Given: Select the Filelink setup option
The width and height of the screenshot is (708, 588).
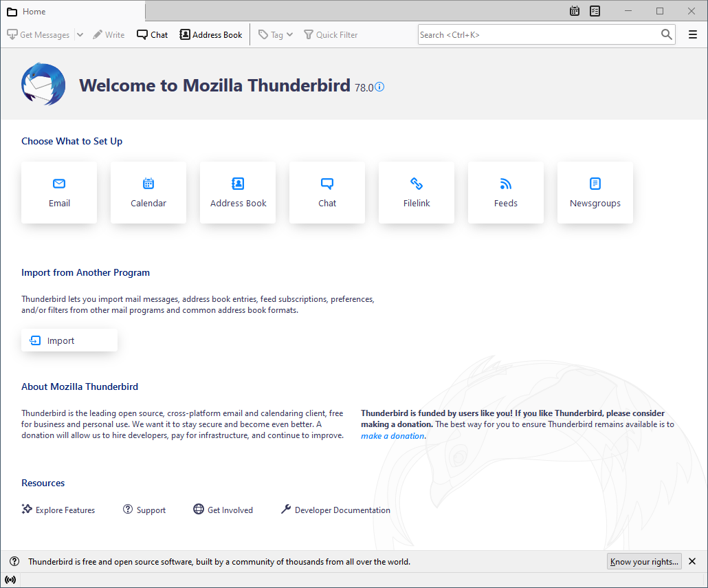Looking at the screenshot, I should (x=416, y=193).
